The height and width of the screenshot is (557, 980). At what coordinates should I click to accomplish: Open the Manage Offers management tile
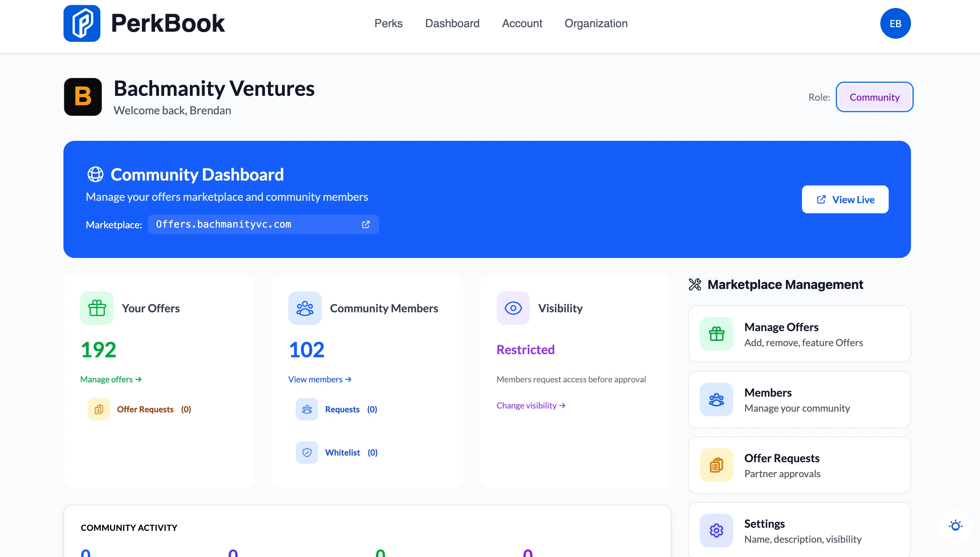click(799, 334)
